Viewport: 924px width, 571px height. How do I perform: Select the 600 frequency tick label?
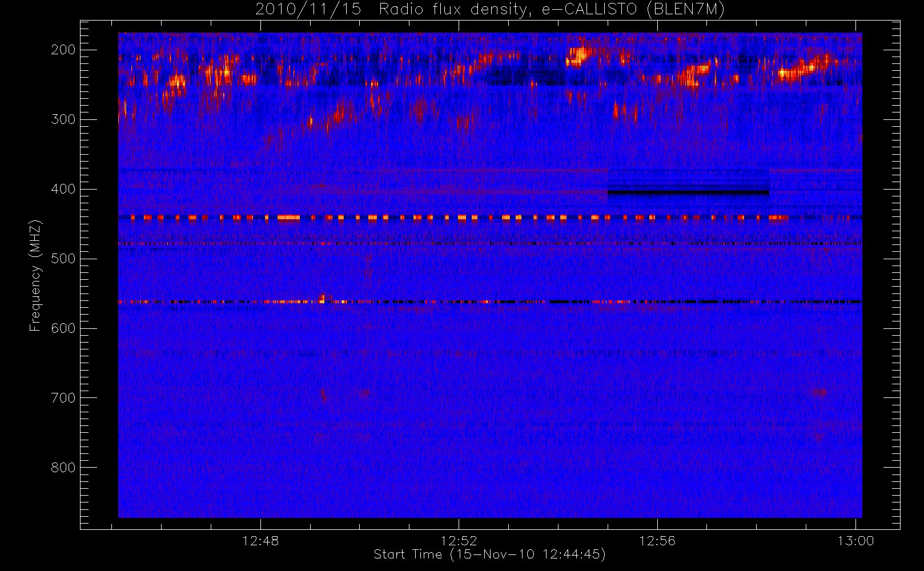click(63, 328)
